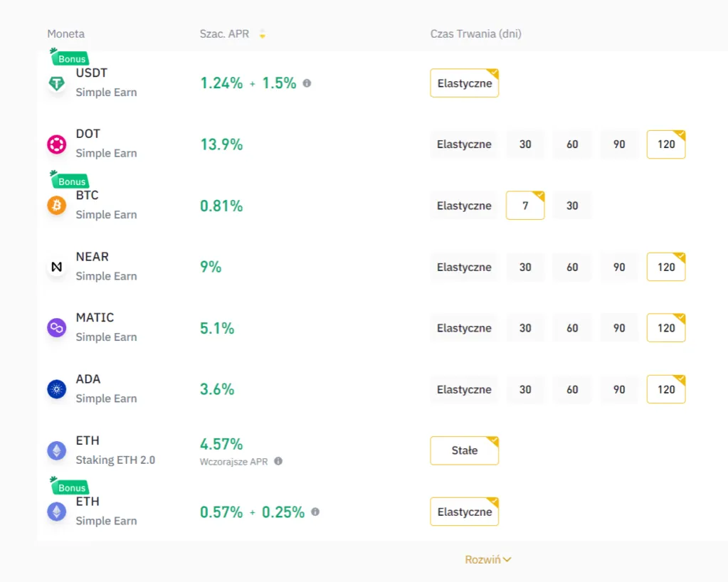The image size is (728, 582).
Task: Choose 60-day duration for NEAR
Action: (572, 267)
